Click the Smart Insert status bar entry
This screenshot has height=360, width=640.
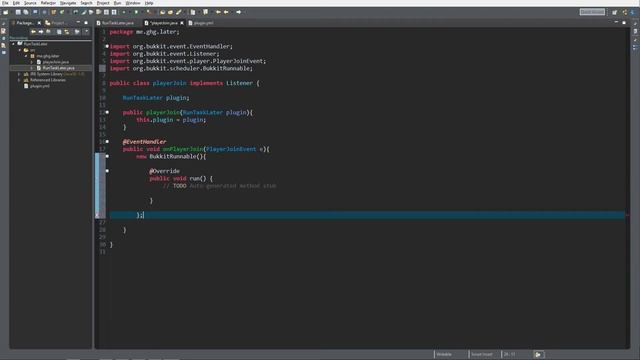482,354
